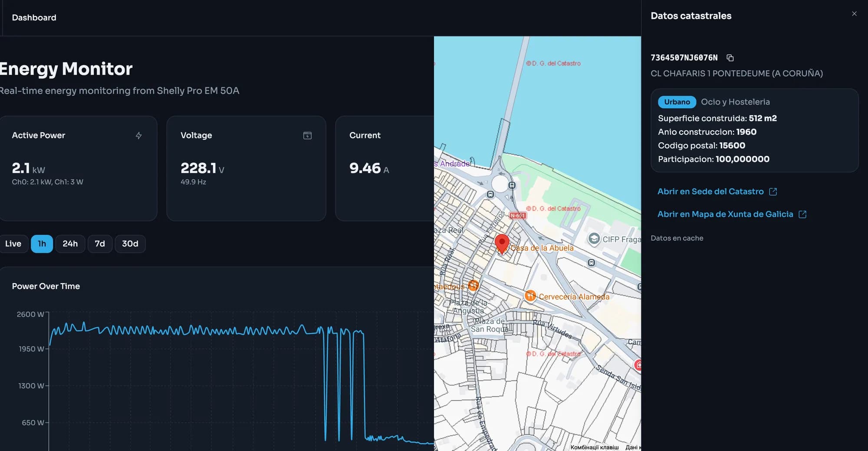Image resolution: width=868 pixels, height=451 pixels.
Task: Switch to the 7d time range
Action: pos(100,244)
